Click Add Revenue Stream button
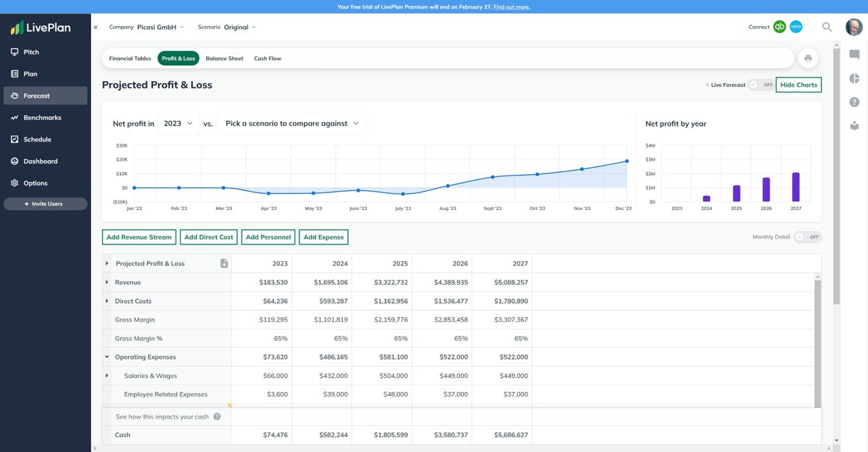The width and height of the screenshot is (868, 452). click(139, 237)
